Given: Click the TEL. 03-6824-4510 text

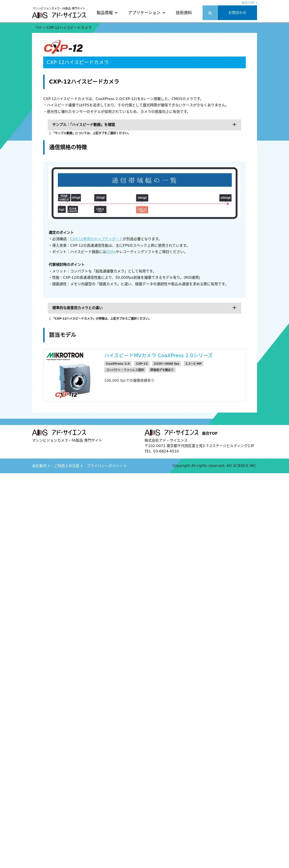Looking at the screenshot, I should point(161,451).
